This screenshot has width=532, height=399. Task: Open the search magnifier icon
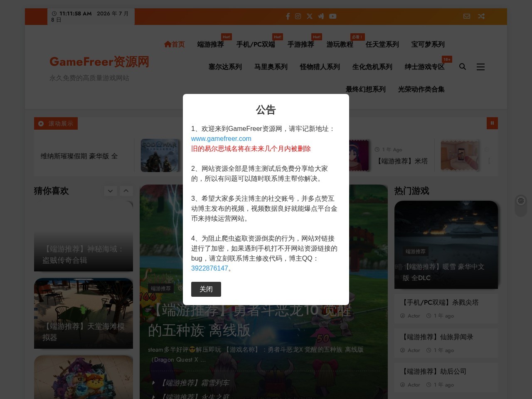coord(463,66)
